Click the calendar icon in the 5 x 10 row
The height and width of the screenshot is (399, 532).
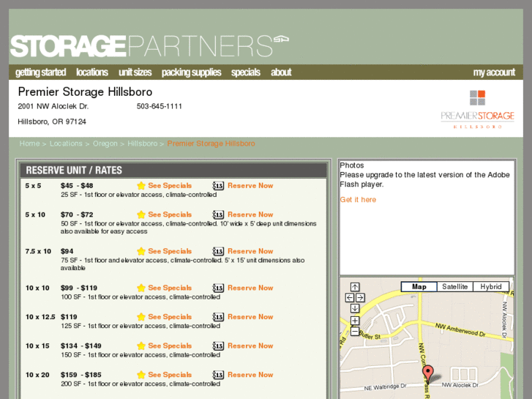click(218, 215)
